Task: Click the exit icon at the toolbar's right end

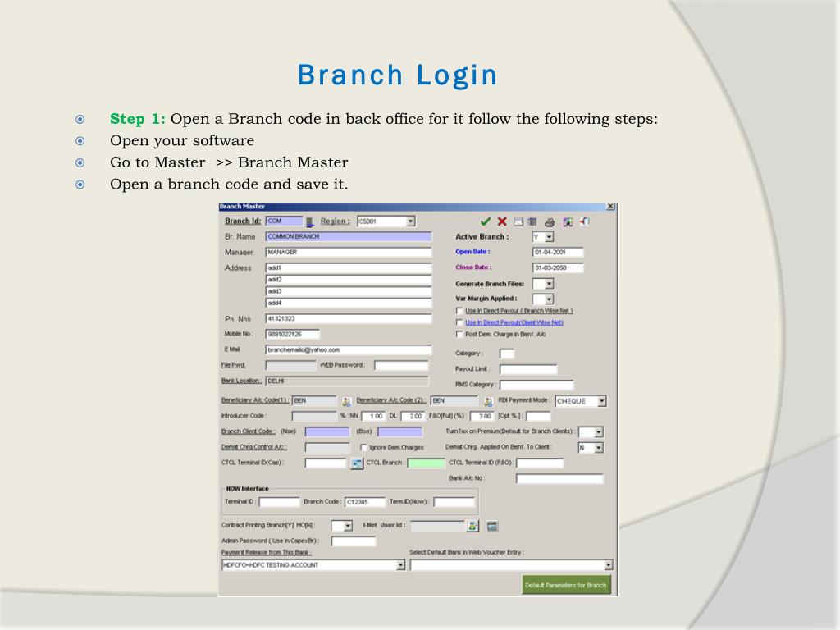Action: (584, 221)
